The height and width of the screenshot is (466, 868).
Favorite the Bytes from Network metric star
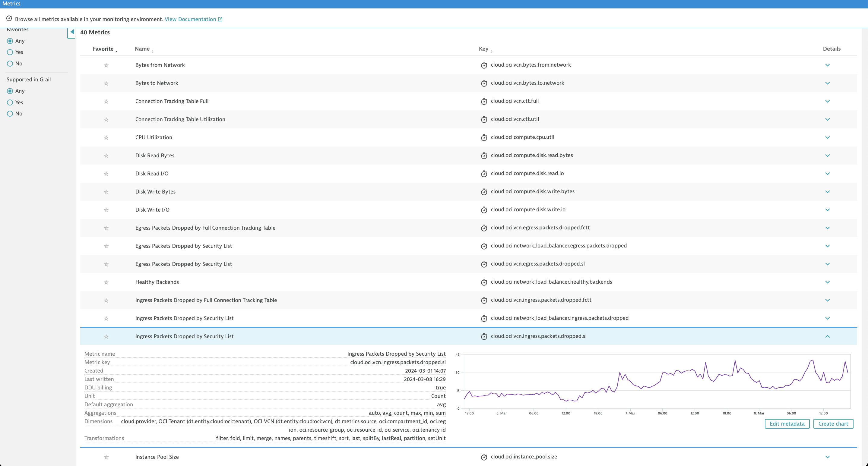coord(106,65)
